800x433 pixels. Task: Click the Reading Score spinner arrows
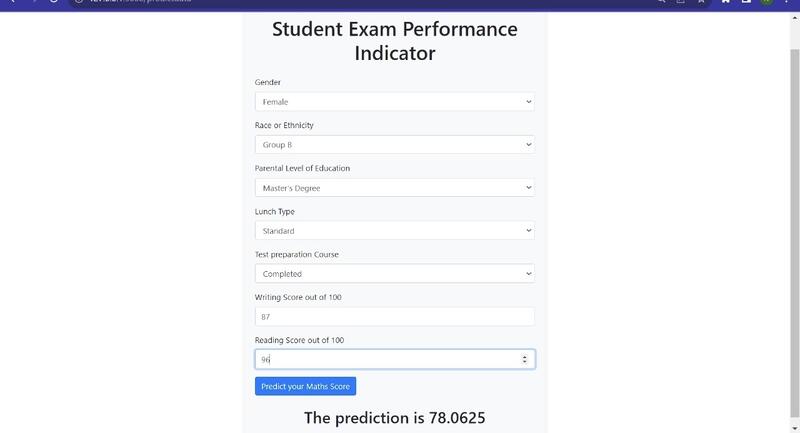tap(526, 359)
